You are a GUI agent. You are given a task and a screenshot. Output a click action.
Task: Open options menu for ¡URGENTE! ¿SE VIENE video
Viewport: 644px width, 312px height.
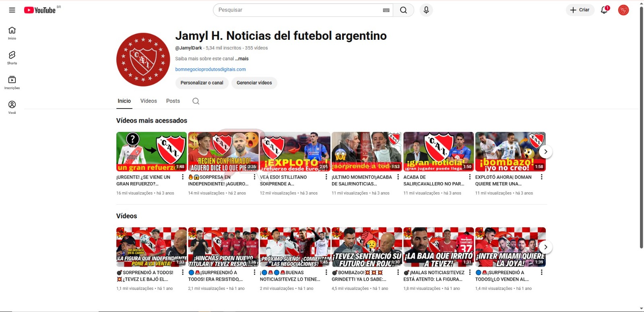(183, 177)
